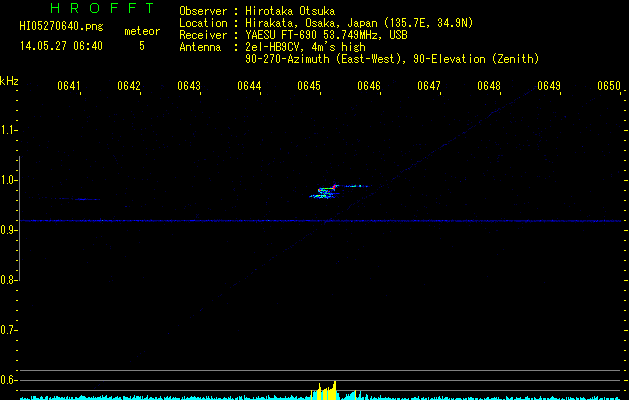Click the 0642 time marker
Image resolution: width=629 pixels, height=400 pixels.
129,86
